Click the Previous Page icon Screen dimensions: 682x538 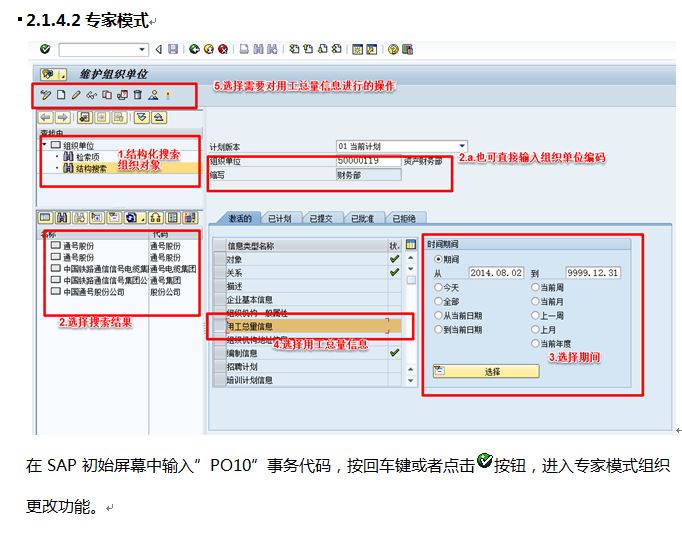click(x=308, y=49)
